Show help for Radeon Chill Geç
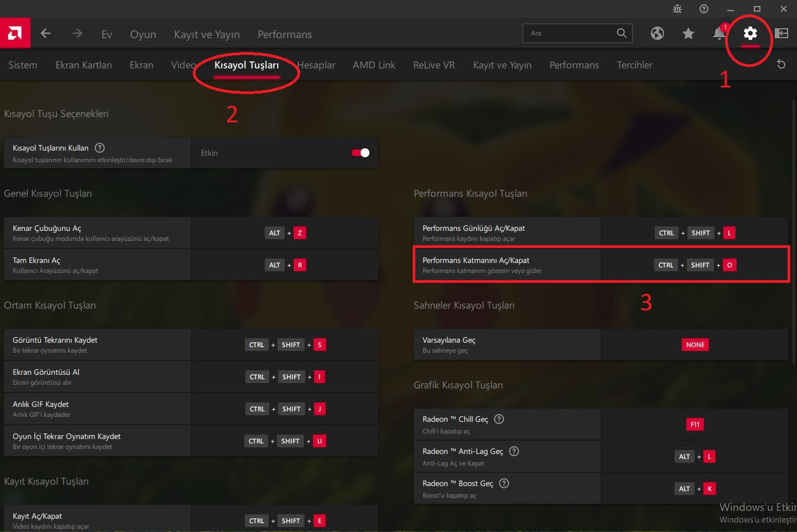The width and height of the screenshot is (797, 532). pos(499,419)
